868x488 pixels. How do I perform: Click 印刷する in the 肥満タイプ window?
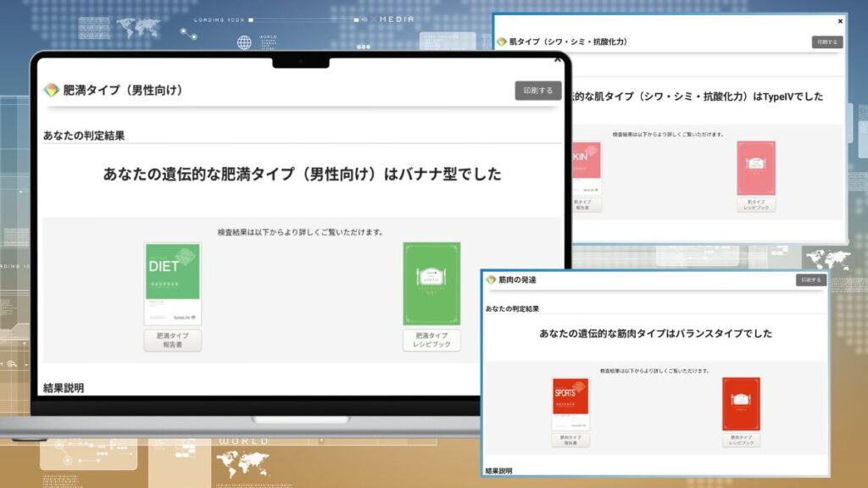(x=538, y=91)
